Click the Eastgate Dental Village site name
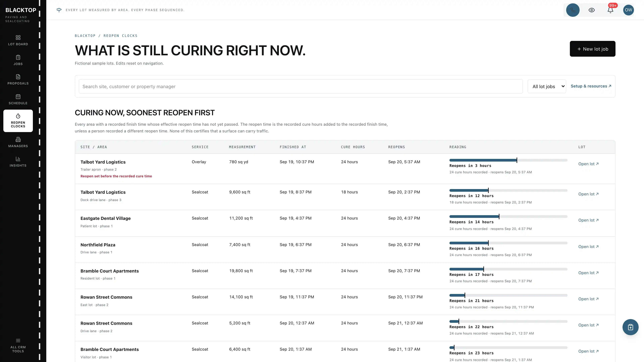644x362 pixels. pos(105,219)
